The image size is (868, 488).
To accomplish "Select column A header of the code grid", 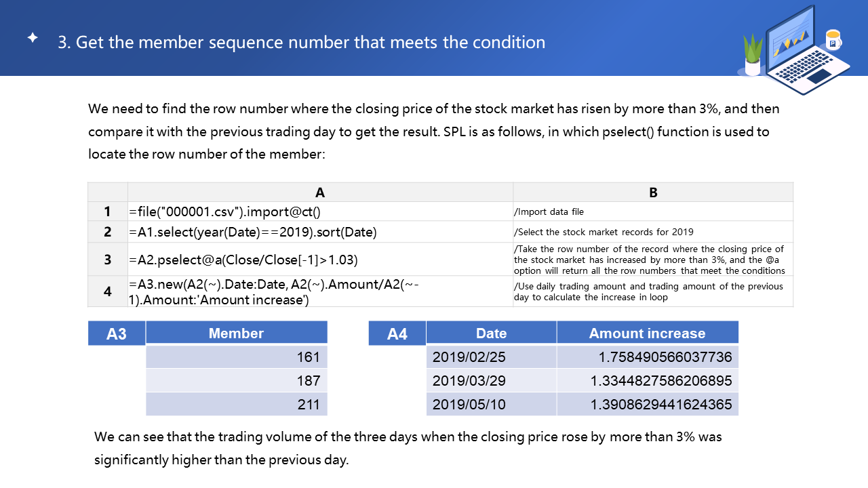I will pos(320,192).
